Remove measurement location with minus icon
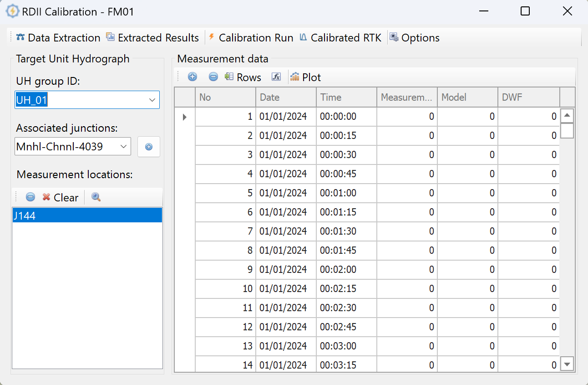This screenshot has width=588, height=385. click(30, 197)
